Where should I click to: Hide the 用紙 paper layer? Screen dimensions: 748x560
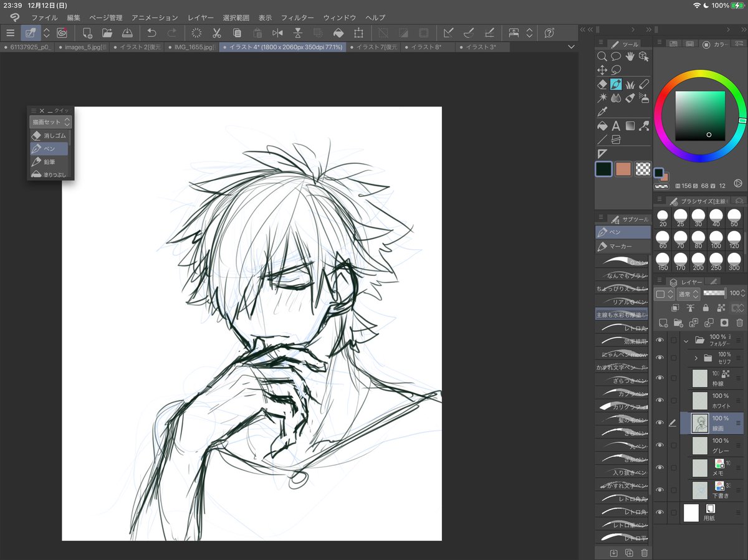click(x=659, y=513)
